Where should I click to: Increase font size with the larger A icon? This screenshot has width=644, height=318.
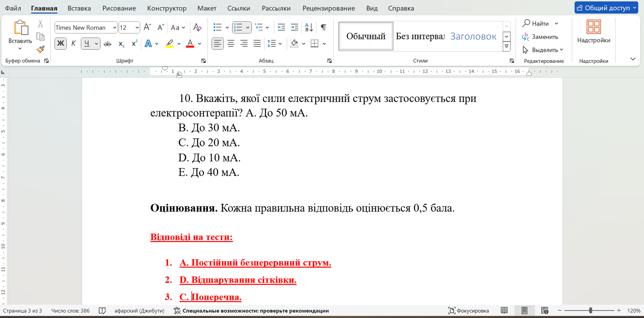coord(147,27)
